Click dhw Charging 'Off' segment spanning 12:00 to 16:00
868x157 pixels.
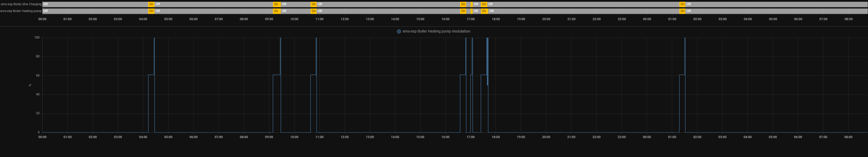(x=388, y=4)
